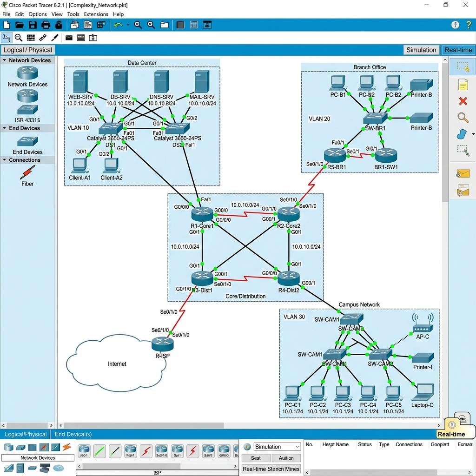Screen dimensions: 476x476
Task: Click the AP-C access point in Campus Network
Action: pyautogui.click(x=423, y=324)
